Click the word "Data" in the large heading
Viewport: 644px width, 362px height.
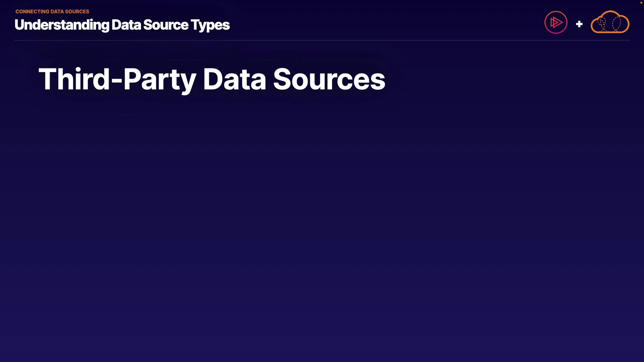pyautogui.click(x=234, y=79)
